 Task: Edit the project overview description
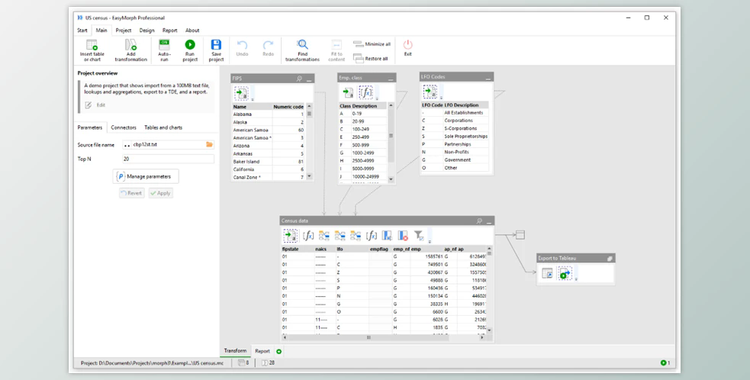(96, 105)
